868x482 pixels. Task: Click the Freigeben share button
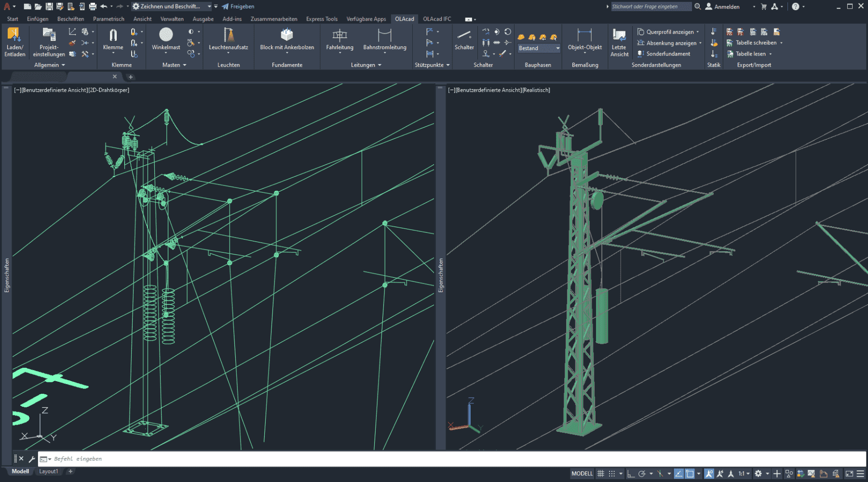coord(238,6)
